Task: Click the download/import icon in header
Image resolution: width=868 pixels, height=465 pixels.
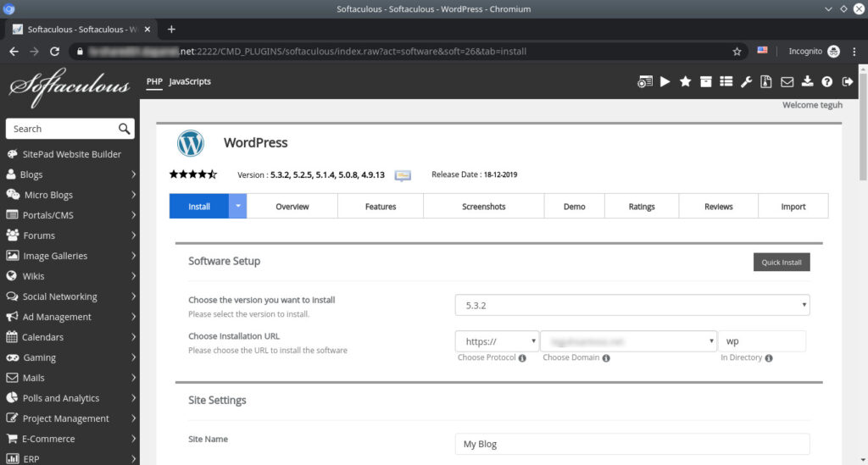Action: (807, 82)
